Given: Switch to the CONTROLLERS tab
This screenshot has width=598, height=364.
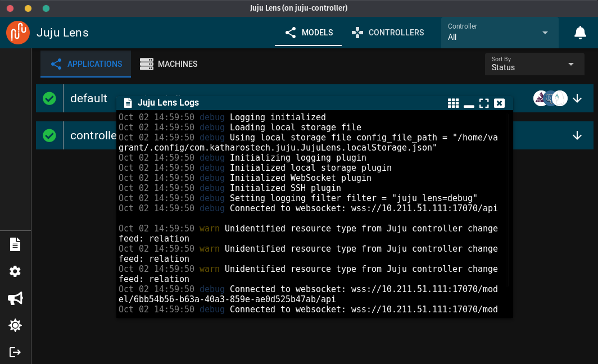Looking at the screenshot, I should (x=387, y=33).
